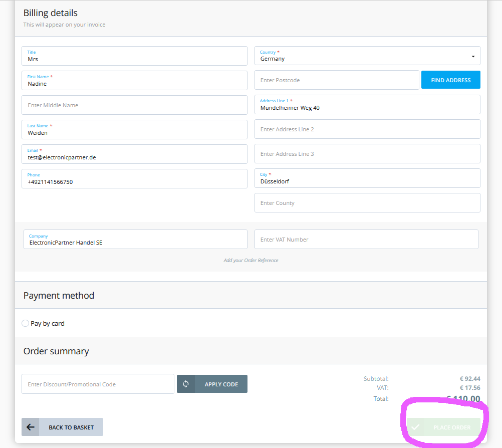Select the Pay by card option
This screenshot has height=448, width=502.
click(26, 323)
